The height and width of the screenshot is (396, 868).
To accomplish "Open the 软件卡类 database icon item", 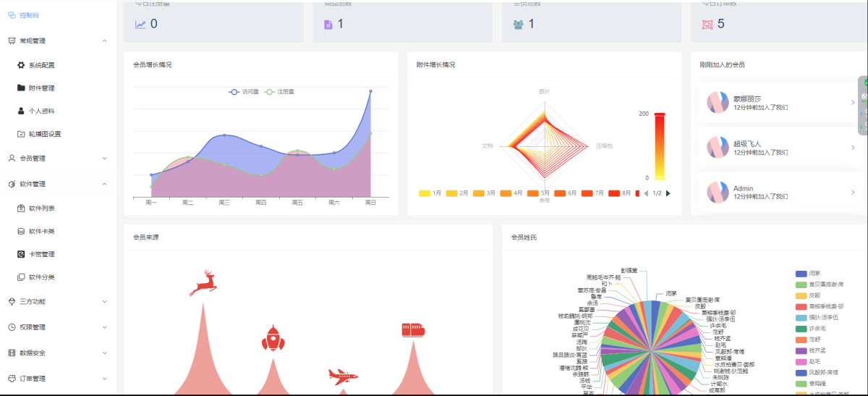I will (21, 232).
